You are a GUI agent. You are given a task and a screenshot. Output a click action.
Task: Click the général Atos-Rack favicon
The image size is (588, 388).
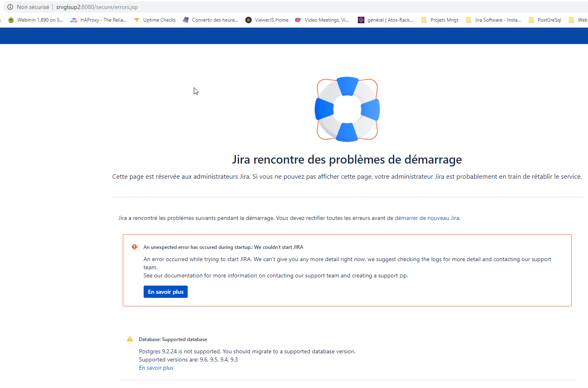(x=361, y=20)
